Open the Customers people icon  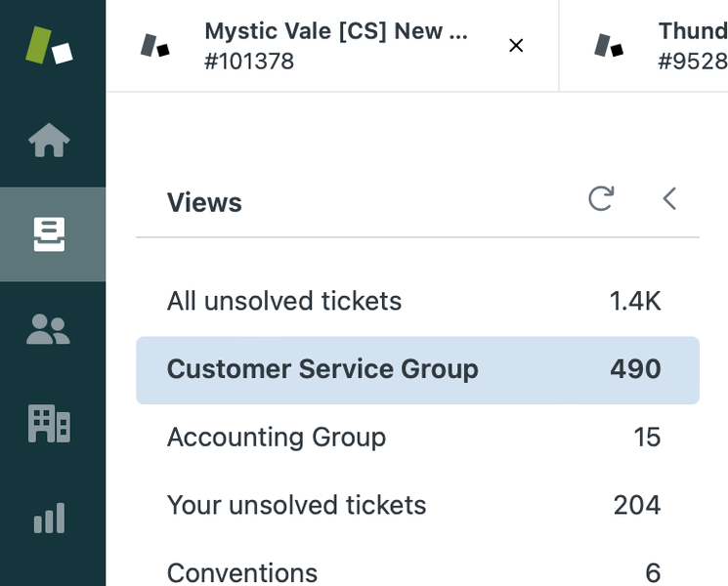click(x=48, y=329)
